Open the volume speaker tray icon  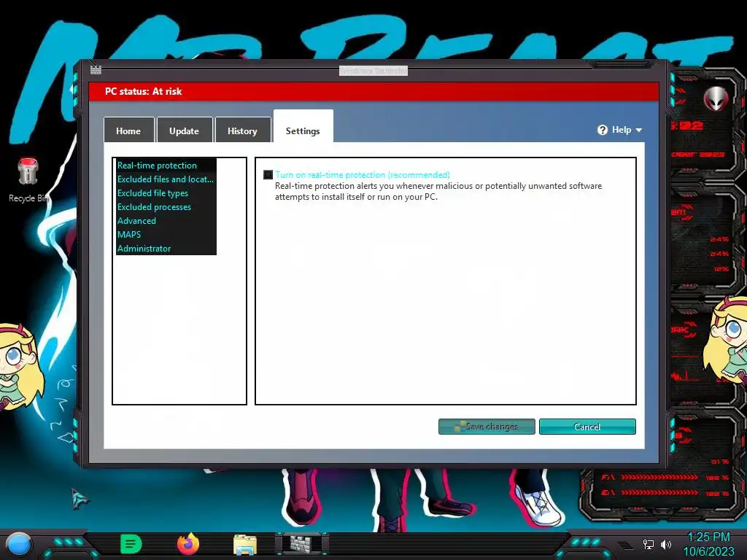tap(666, 544)
